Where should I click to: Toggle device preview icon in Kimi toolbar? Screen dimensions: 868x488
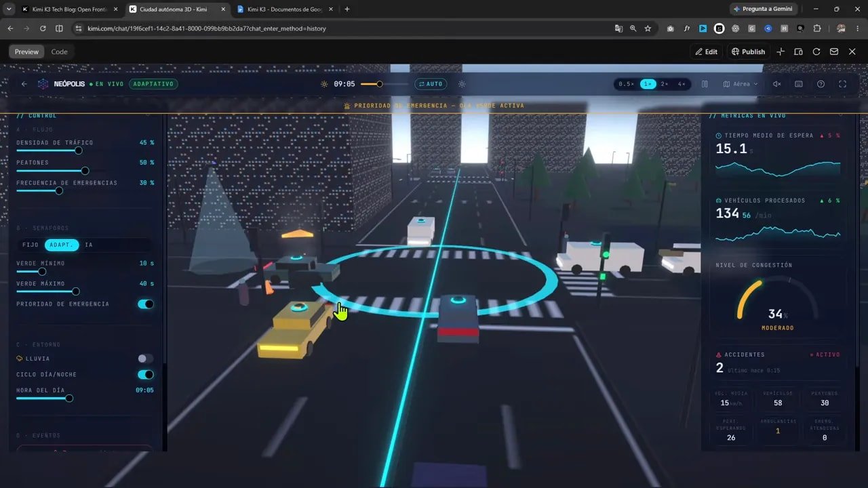(798, 52)
